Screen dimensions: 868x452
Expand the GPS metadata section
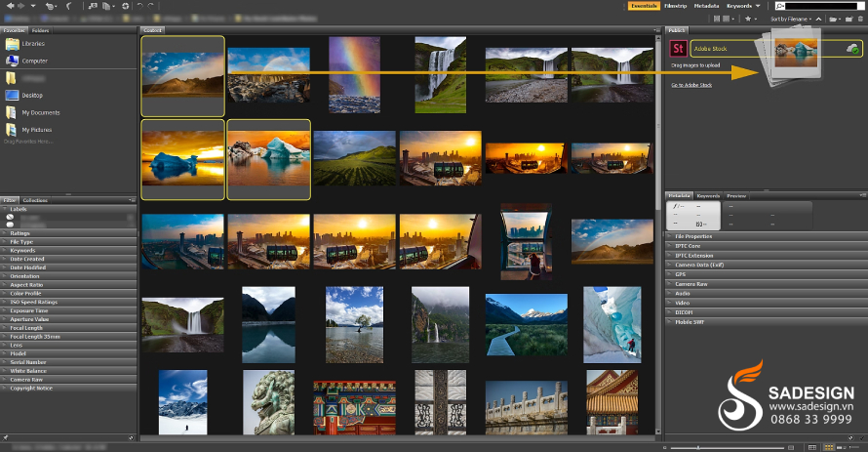click(x=767, y=274)
